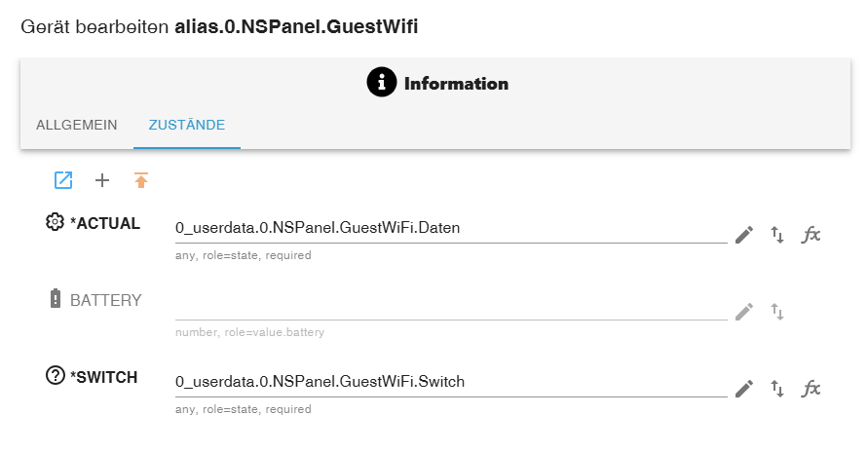Image resolution: width=868 pixels, height=453 pixels.
Task: Switch to the ALLGEMEIN tab
Action: pyautogui.click(x=77, y=126)
